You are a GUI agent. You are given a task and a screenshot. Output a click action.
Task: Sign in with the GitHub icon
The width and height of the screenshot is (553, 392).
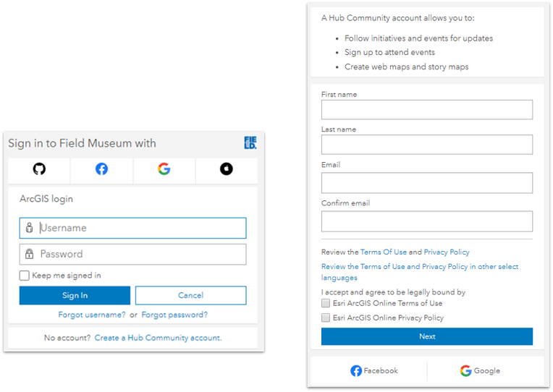pyautogui.click(x=39, y=169)
